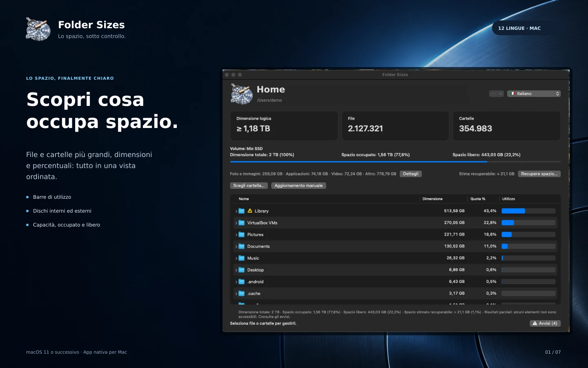Click the 513,58 GB size value

tap(454, 211)
